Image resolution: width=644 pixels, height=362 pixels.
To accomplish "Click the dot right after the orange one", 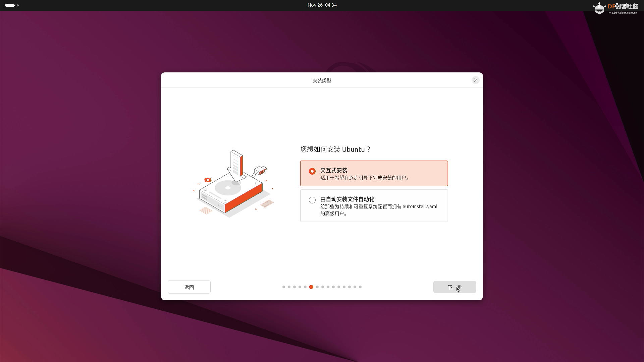I will tap(317, 287).
